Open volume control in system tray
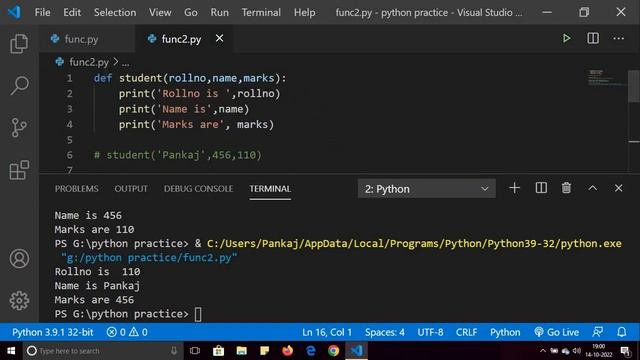The width and height of the screenshot is (640, 360). pos(576,351)
